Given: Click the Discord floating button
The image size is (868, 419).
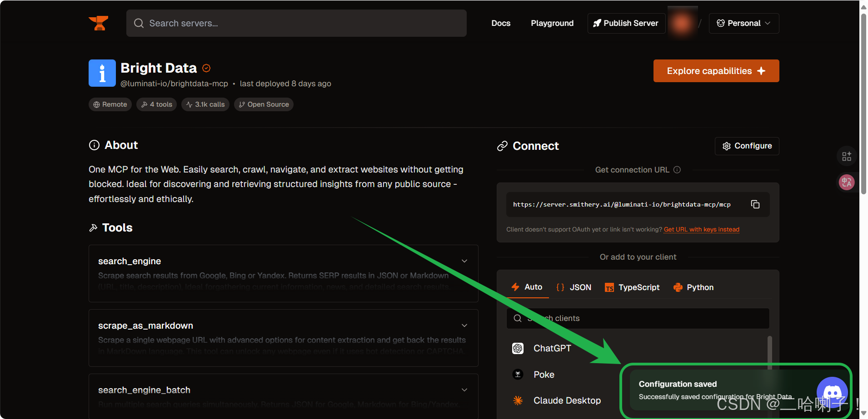Looking at the screenshot, I should (x=832, y=392).
